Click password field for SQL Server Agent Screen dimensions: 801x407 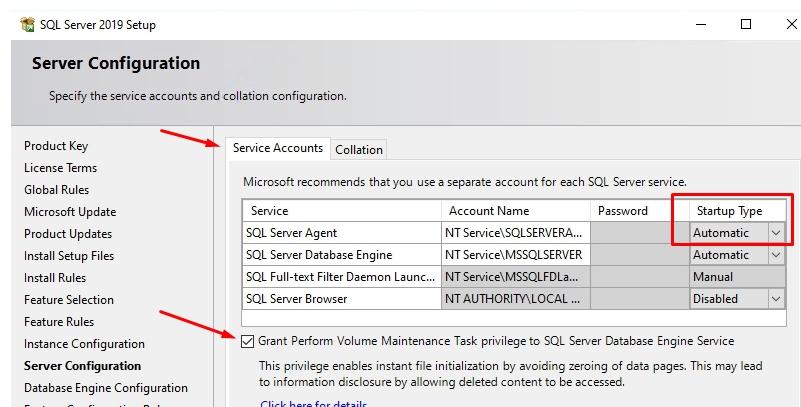(640, 233)
